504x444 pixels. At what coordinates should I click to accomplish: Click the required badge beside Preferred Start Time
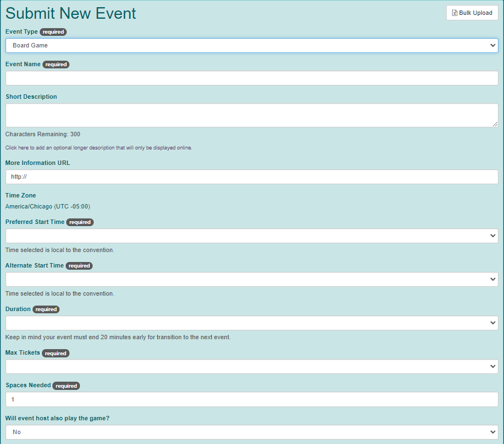[x=80, y=222]
